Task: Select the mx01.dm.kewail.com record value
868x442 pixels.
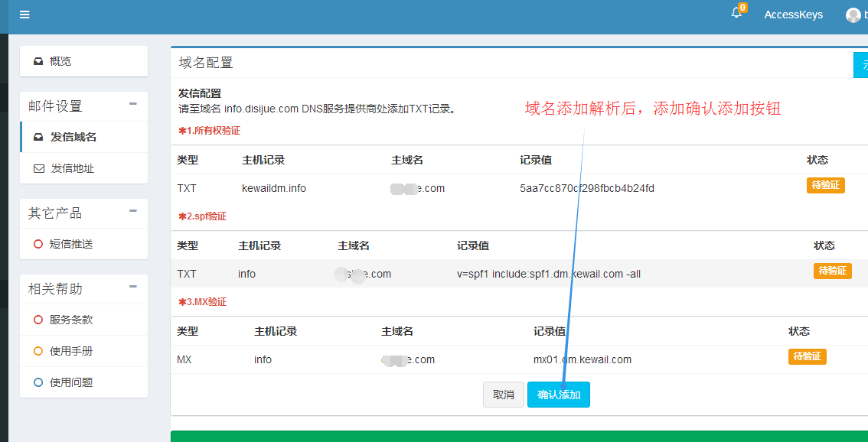Action: (x=582, y=359)
